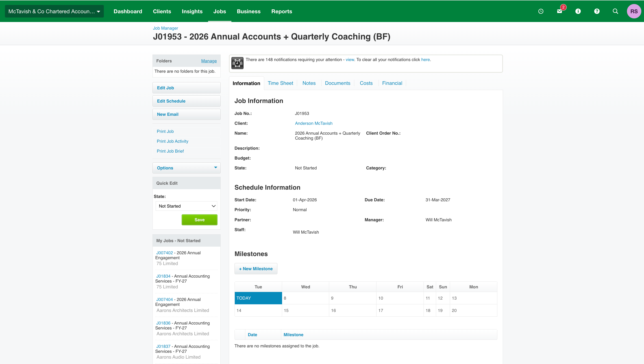The height and width of the screenshot is (364, 644).
Task: Select the Information tab
Action: tap(246, 83)
